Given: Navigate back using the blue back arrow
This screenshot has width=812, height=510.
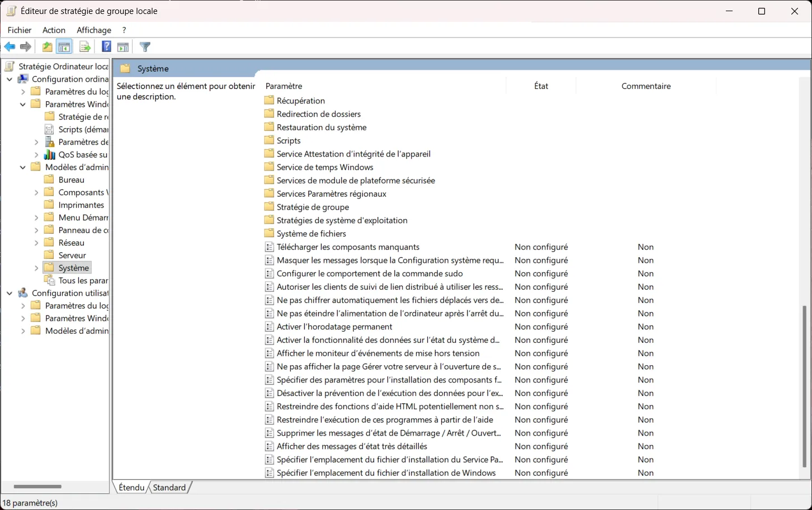Looking at the screenshot, I should coord(10,46).
